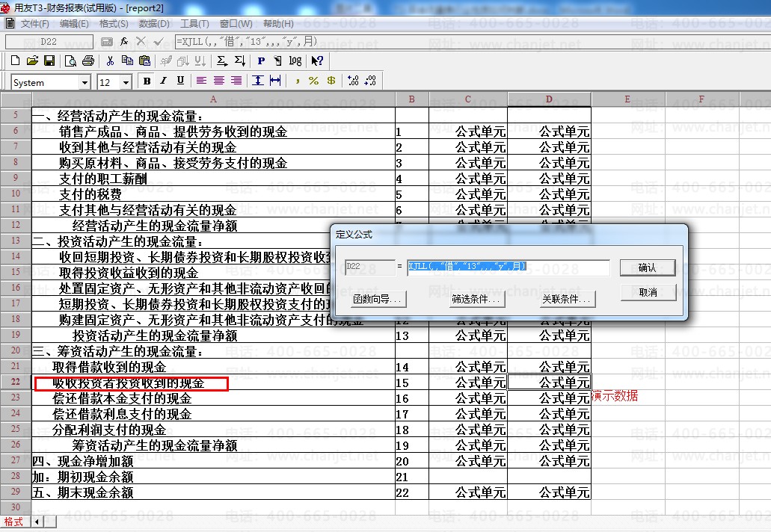Click the context help pointer icon

[317, 61]
